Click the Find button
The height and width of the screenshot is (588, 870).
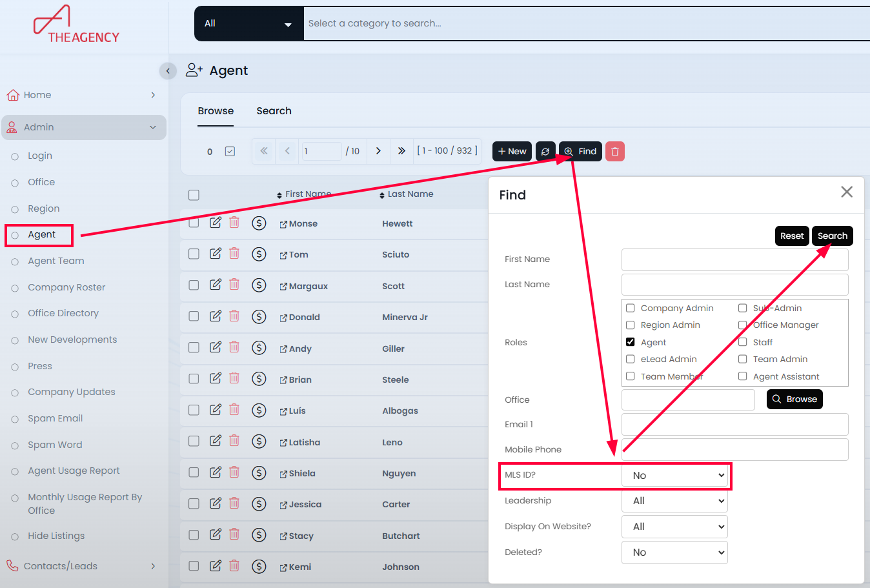[x=580, y=152]
